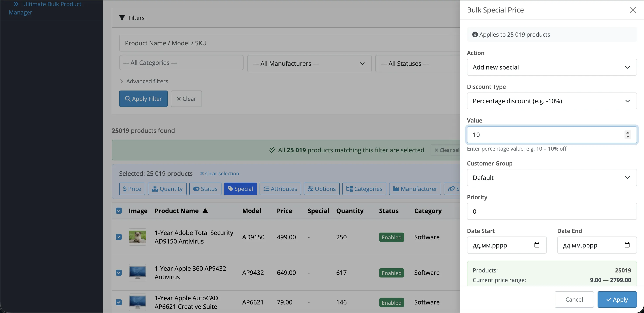Click the Categories bulk action button
Viewport: 644px width, 313px height.
click(364, 189)
